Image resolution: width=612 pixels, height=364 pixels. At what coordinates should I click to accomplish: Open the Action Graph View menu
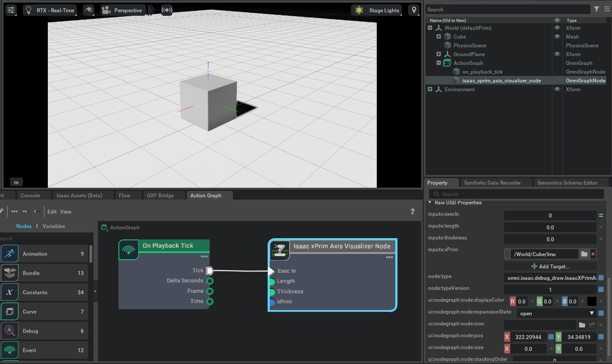pos(66,211)
